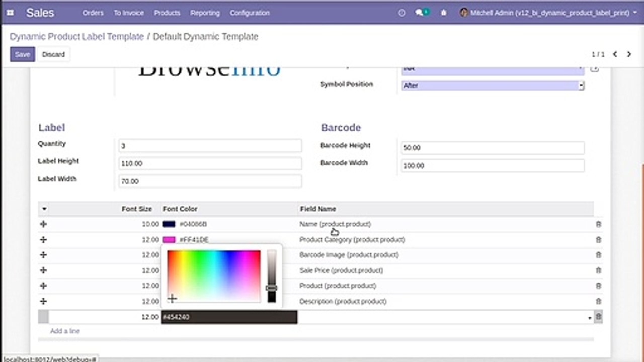Viewport: 644px width, 362px height.
Task: Open the Symbol Position dropdown
Action: tap(493, 85)
